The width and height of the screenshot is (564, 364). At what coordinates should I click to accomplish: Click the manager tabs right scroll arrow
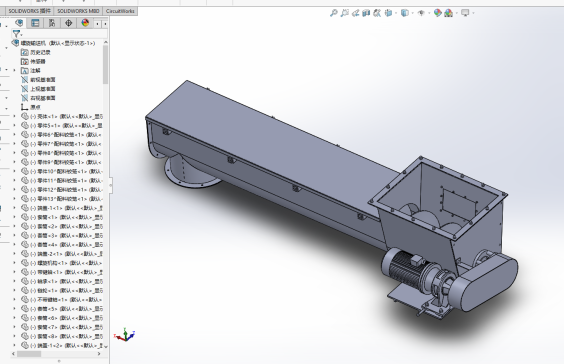(x=105, y=24)
